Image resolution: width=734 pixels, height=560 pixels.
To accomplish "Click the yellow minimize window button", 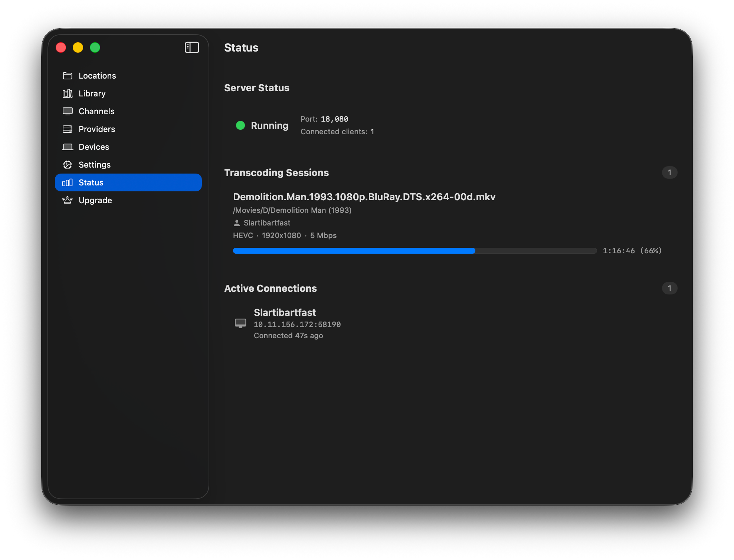I will pos(78,47).
